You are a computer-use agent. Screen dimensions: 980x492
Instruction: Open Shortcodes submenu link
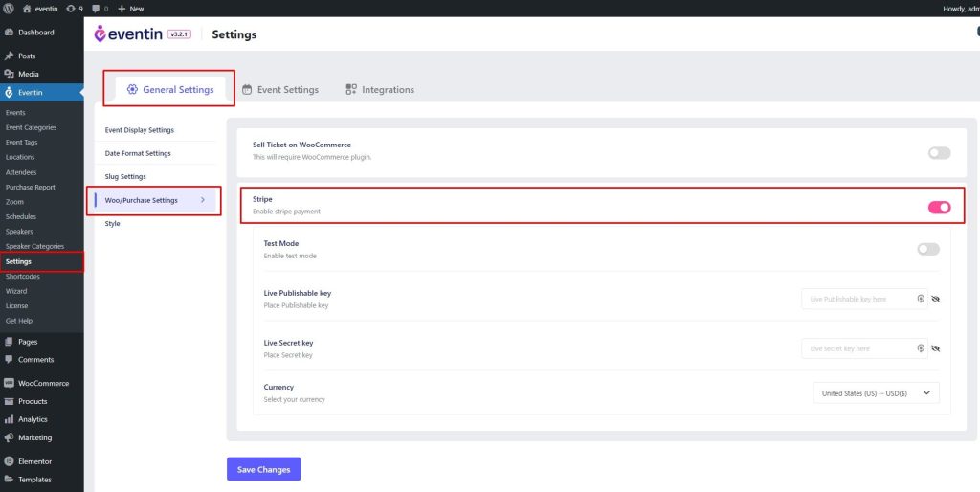tap(23, 277)
